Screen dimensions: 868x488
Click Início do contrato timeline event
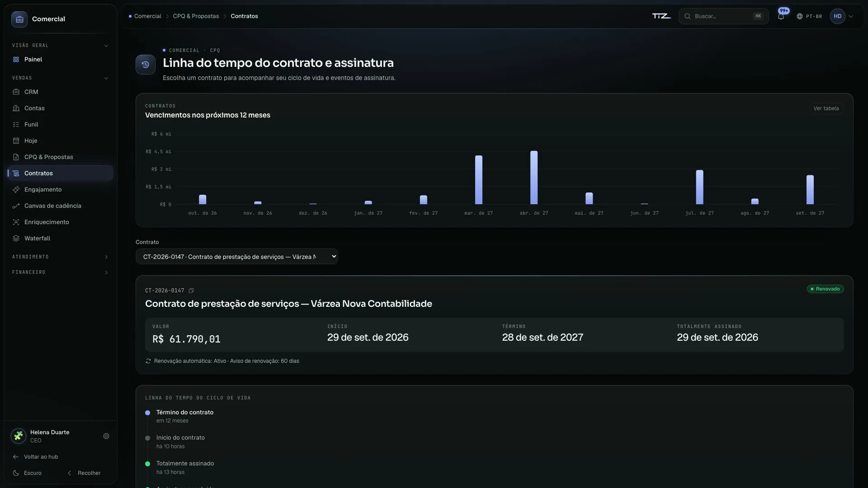180,438
